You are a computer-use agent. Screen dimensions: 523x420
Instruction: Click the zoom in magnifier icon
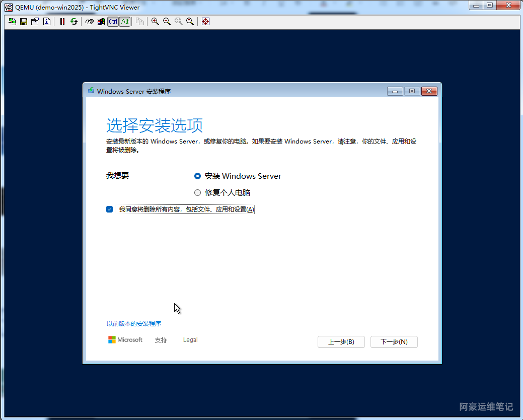click(x=155, y=22)
